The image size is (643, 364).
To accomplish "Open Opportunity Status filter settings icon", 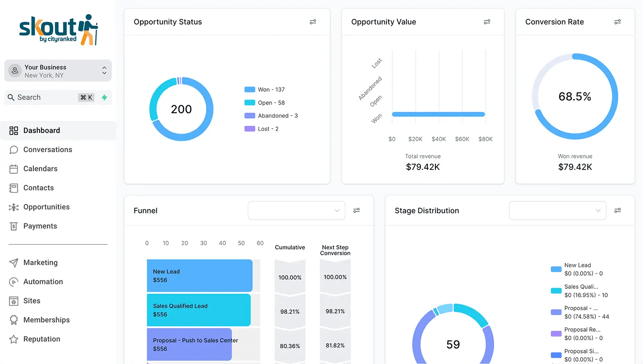I will (x=313, y=22).
